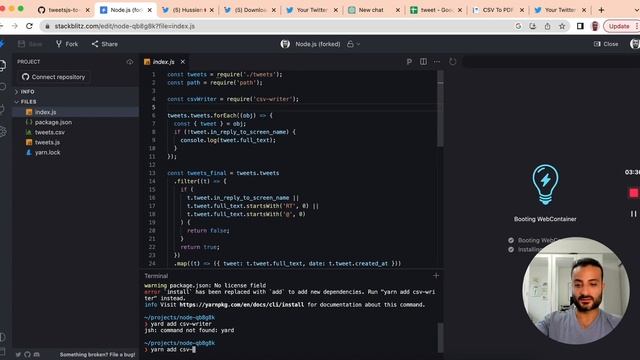Open tweets.csv file

(x=49, y=132)
